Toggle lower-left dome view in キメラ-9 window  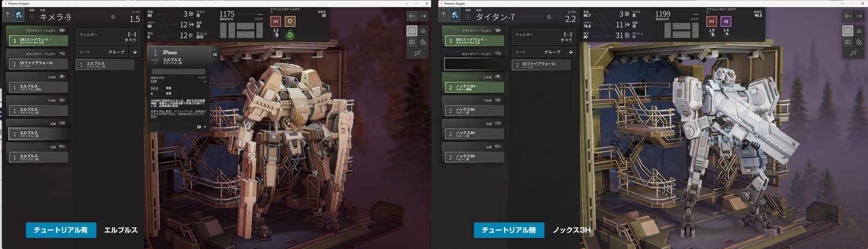click(x=412, y=42)
